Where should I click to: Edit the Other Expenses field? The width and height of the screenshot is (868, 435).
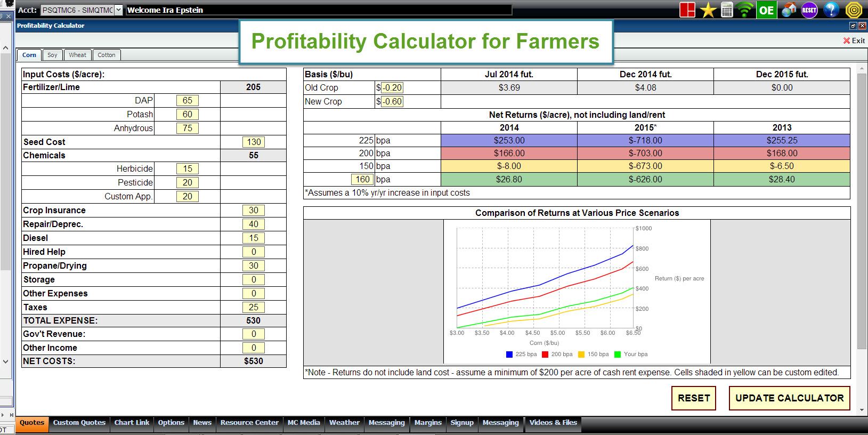coord(254,293)
